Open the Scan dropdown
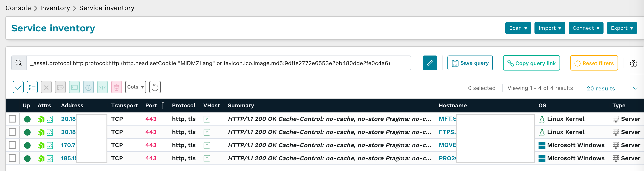This screenshot has width=644, height=171. coord(518,28)
